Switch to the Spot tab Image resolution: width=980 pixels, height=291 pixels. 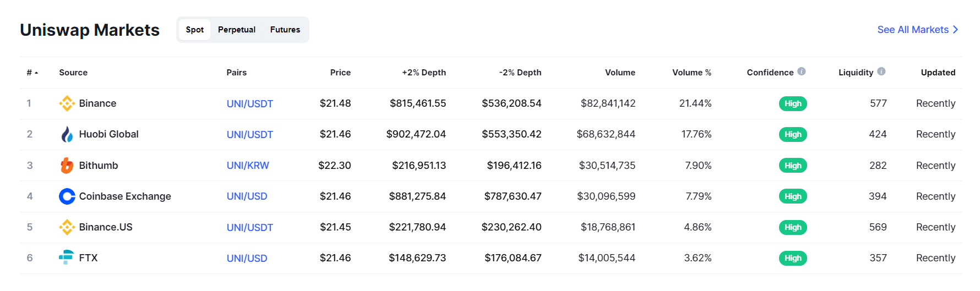pyautogui.click(x=195, y=30)
